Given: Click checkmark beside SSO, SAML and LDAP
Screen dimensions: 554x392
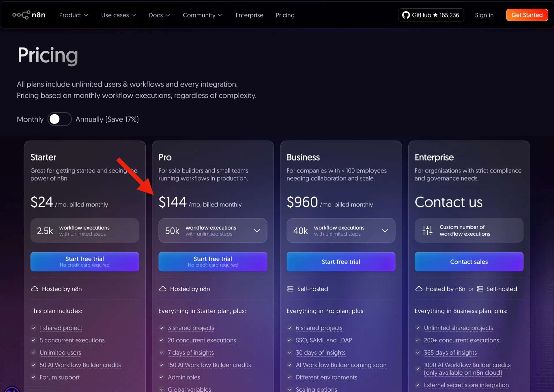Looking at the screenshot, I should tap(290, 340).
